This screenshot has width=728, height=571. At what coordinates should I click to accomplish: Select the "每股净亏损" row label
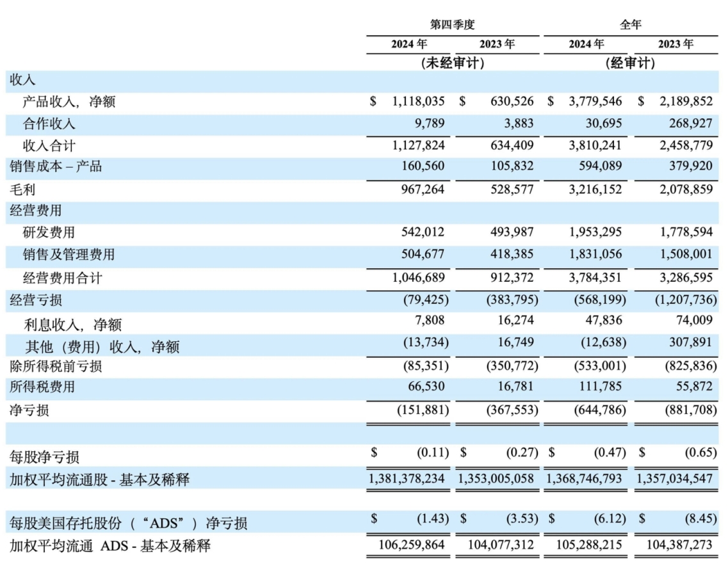(x=44, y=458)
